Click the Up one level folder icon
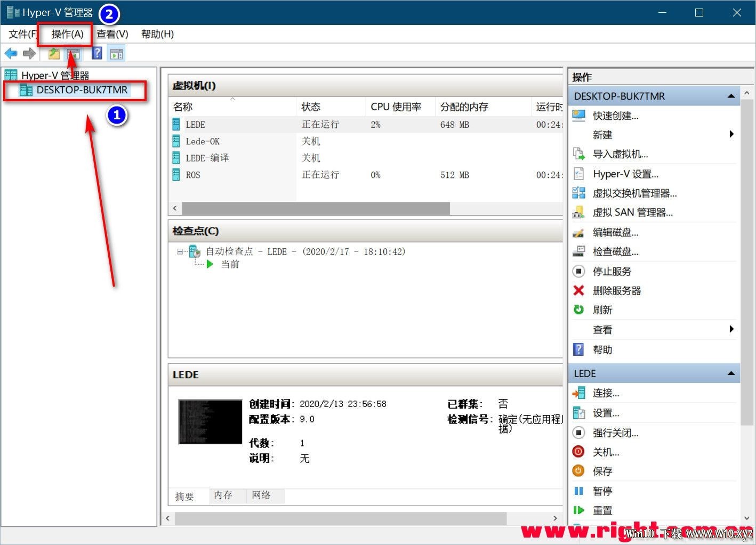 53,53
